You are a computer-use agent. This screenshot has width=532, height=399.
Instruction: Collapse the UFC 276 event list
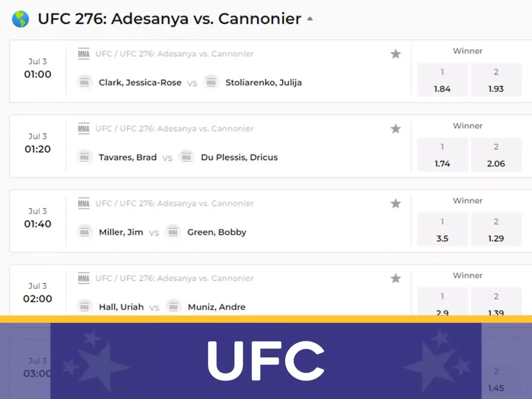tap(310, 19)
